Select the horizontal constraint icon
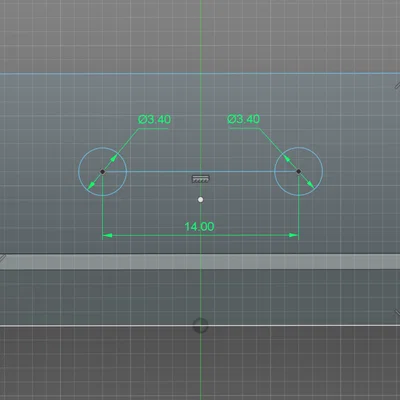This screenshot has height=400, width=400. (x=200, y=179)
